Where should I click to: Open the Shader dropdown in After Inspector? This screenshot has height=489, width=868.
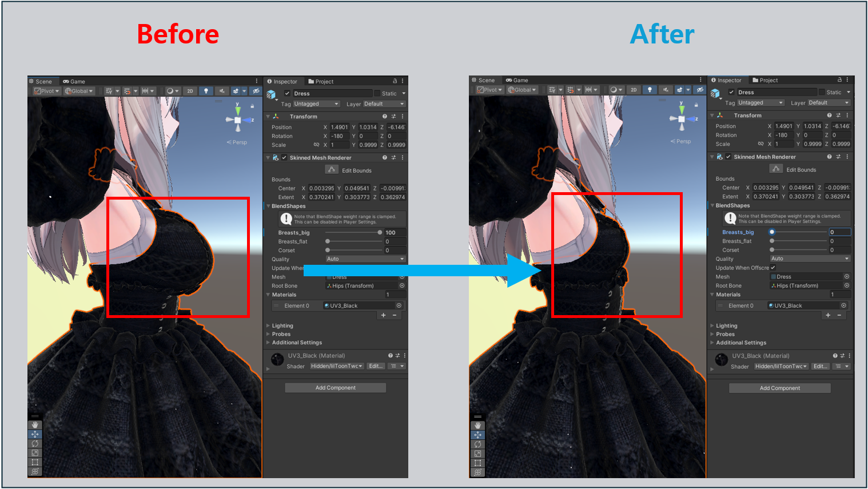click(x=781, y=367)
